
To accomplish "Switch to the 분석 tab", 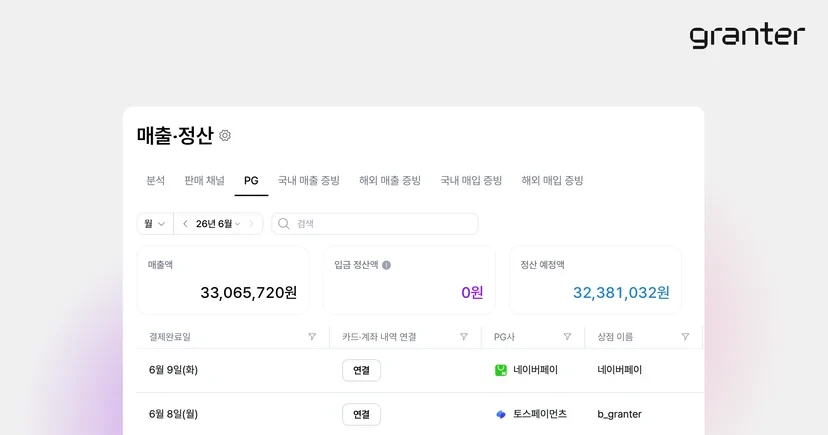I will pos(155,181).
